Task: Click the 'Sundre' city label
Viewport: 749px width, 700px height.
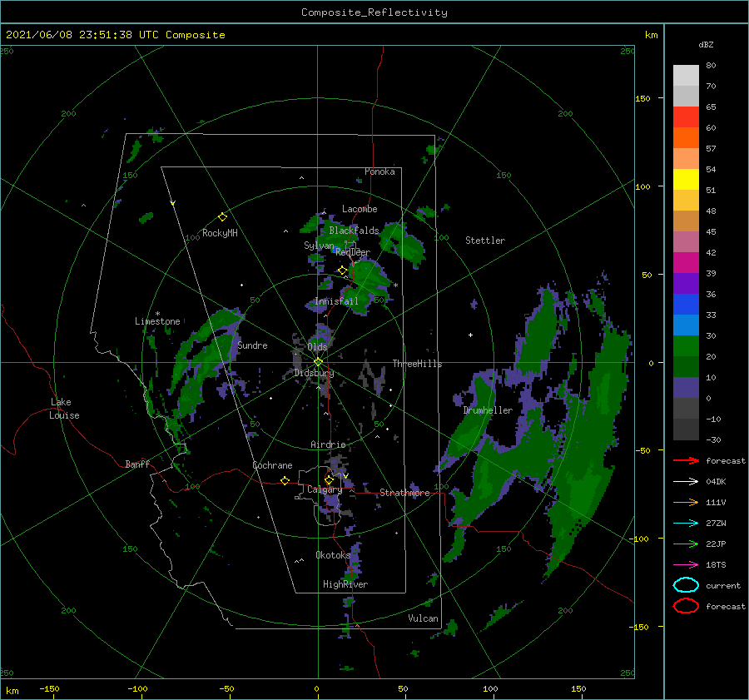Action: pyautogui.click(x=252, y=345)
